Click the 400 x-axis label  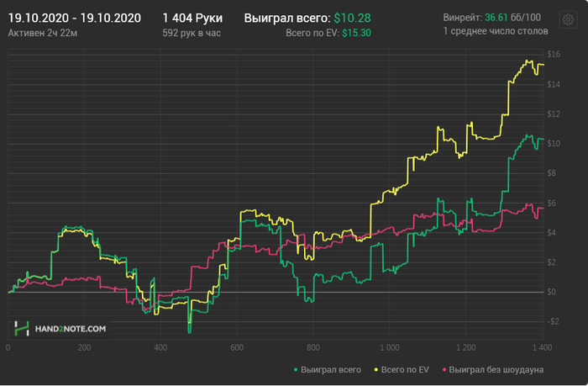click(160, 347)
